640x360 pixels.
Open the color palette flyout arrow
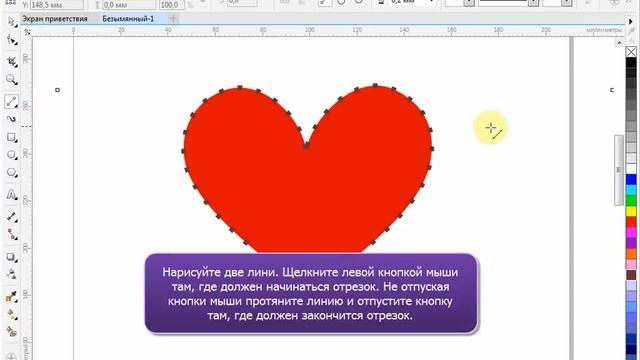point(631,21)
